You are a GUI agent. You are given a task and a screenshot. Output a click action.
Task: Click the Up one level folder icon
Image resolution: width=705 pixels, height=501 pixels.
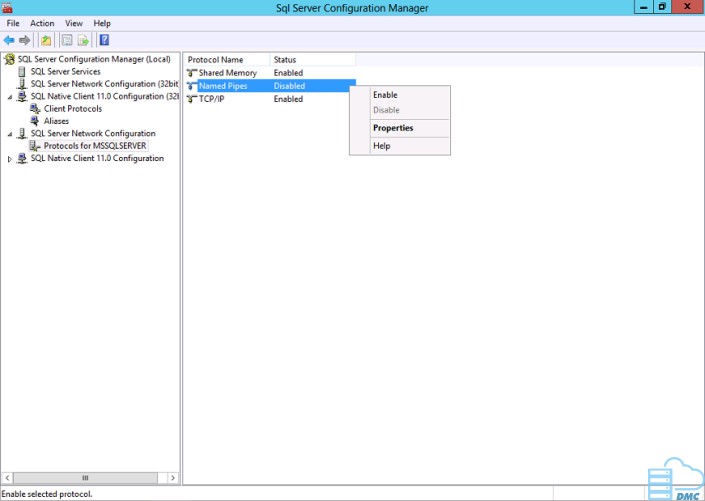[46, 40]
